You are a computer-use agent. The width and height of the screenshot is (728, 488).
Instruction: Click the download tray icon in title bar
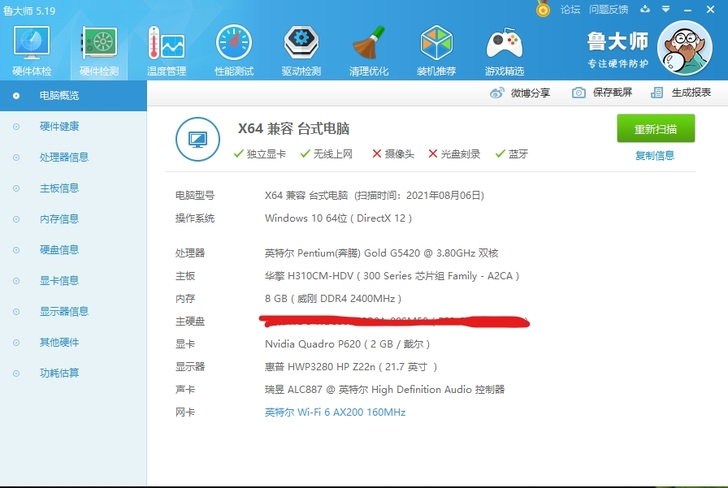tap(645, 9)
